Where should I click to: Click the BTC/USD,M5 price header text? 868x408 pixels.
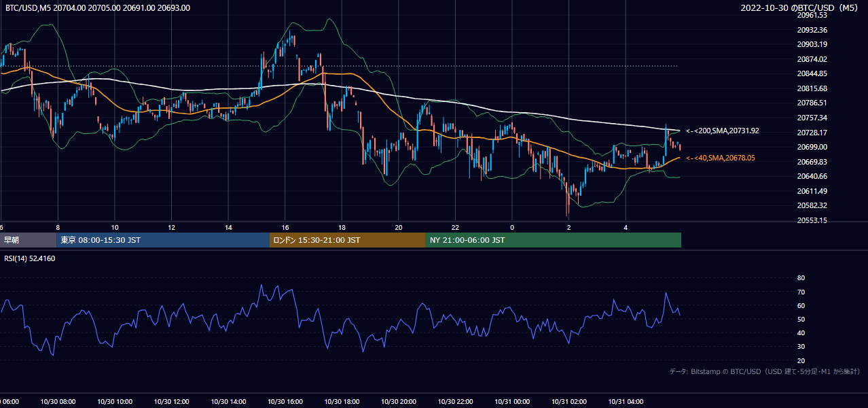[98, 8]
